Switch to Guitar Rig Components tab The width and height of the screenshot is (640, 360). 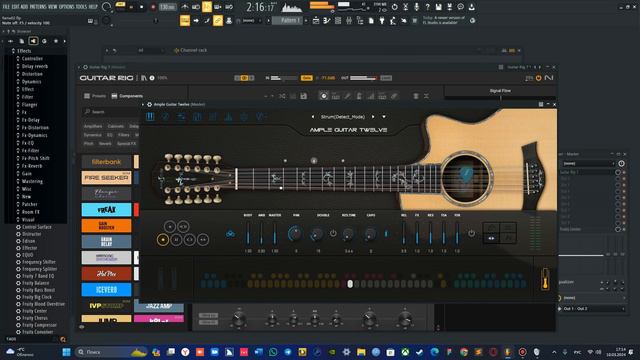(127, 96)
